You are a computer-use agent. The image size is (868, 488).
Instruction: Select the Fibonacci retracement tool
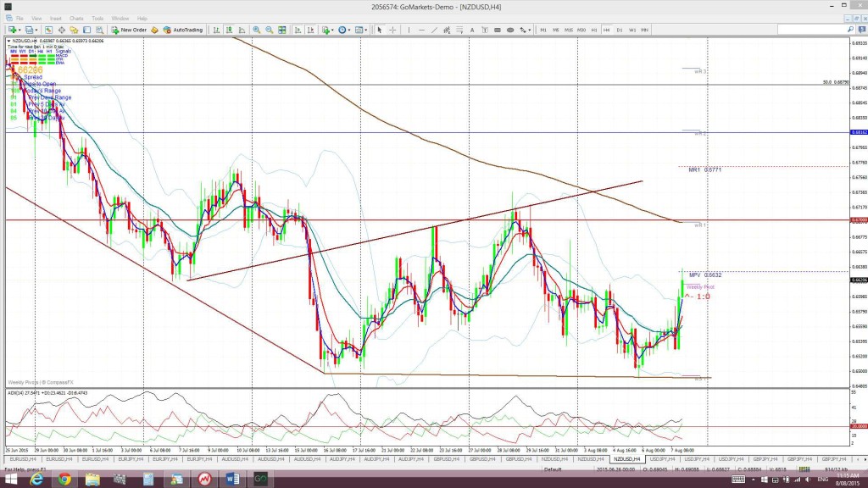coord(459,30)
